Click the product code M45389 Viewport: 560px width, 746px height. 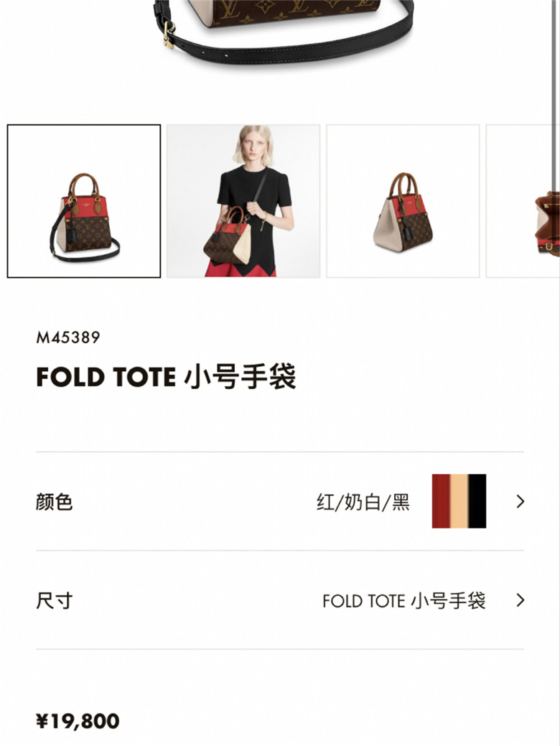[68, 337]
